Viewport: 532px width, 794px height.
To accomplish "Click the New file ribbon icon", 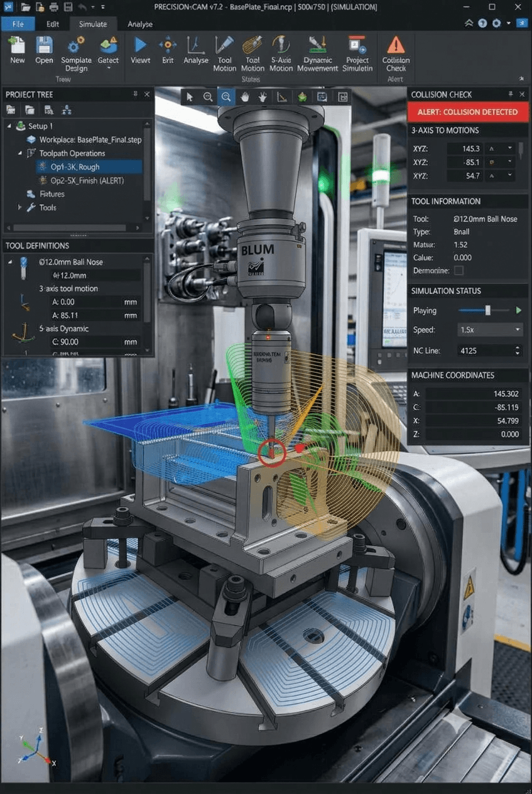I will click(x=18, y=45).
